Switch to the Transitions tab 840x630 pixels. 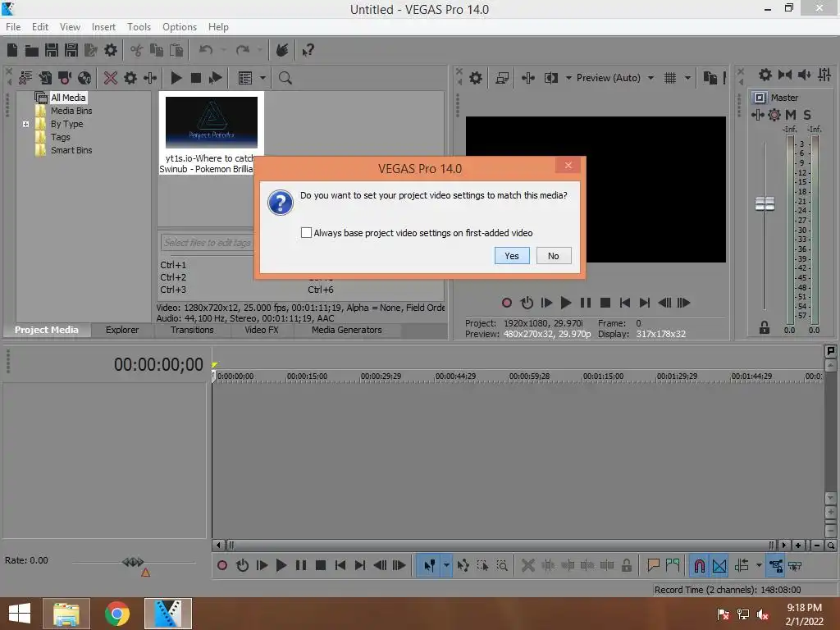[192, 330]
